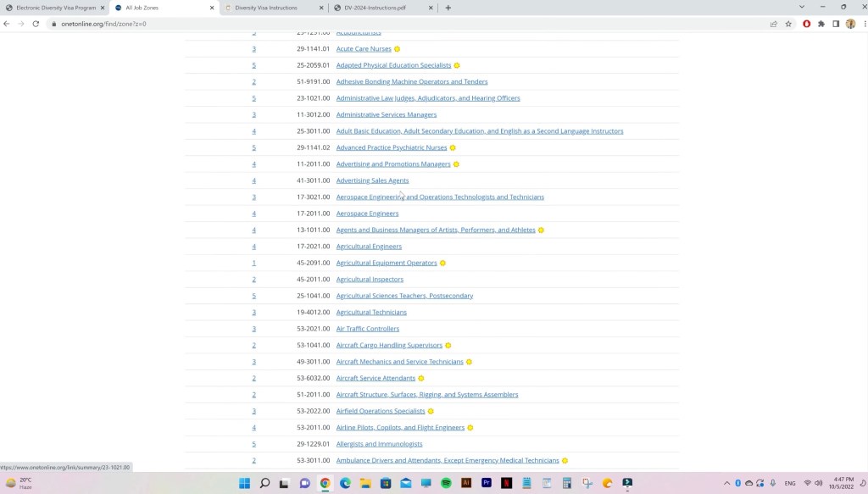Click job zone 1 for Agricultural Equipment Operators

pos(253,263)
